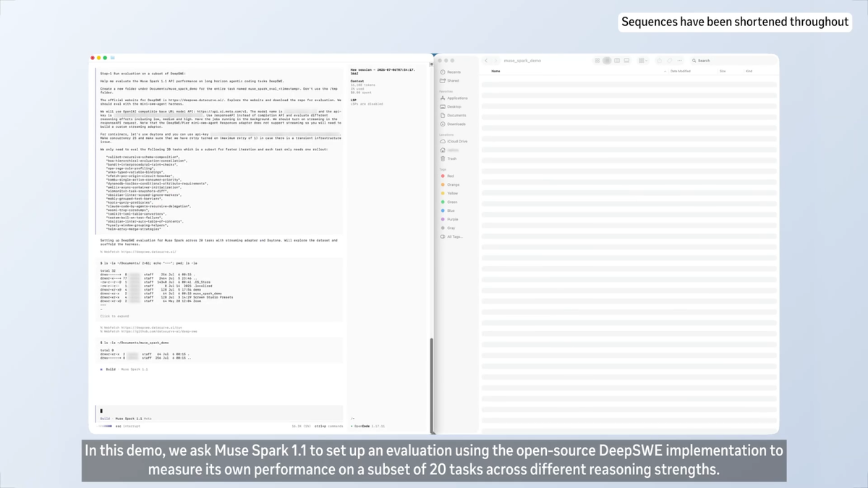Viewport: 868px width, 488px height.
Task: Select the Yellow tag in Finder
Action: (x=449, y=194)
